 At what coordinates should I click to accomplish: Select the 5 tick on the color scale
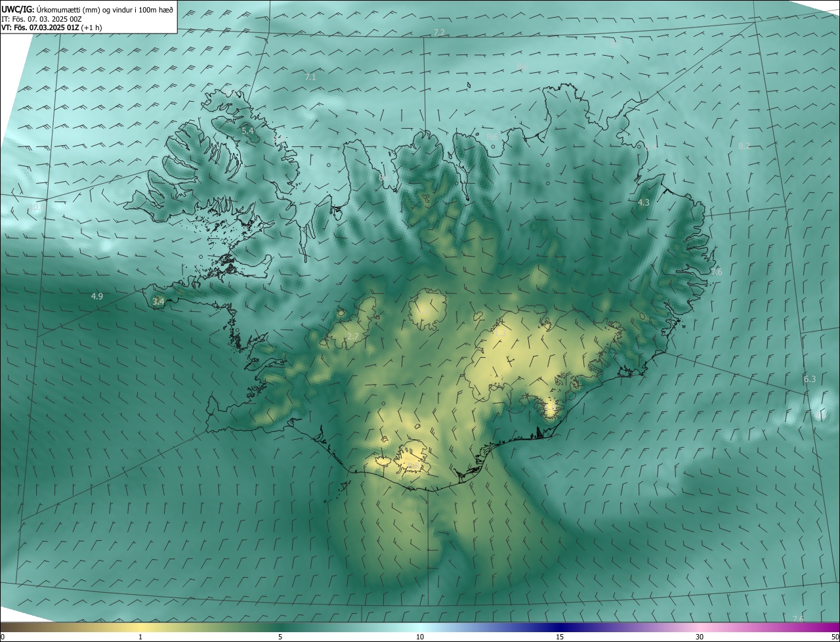280,637
